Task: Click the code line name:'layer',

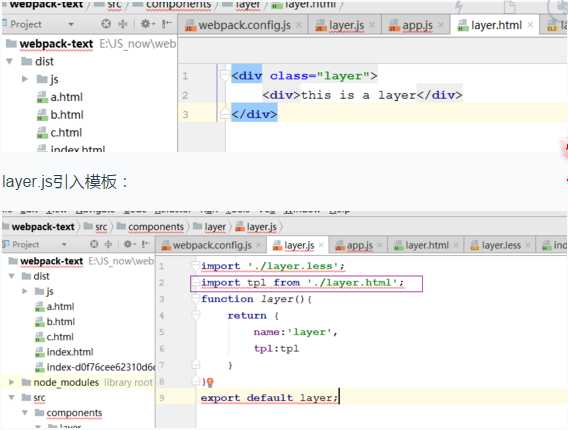Action: pos(295,332)
